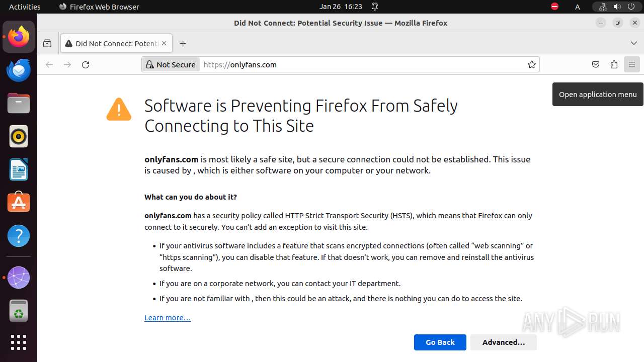Open the keyboard input source A indicator
This screenshot has width=644, height=362.
point(578,7)
